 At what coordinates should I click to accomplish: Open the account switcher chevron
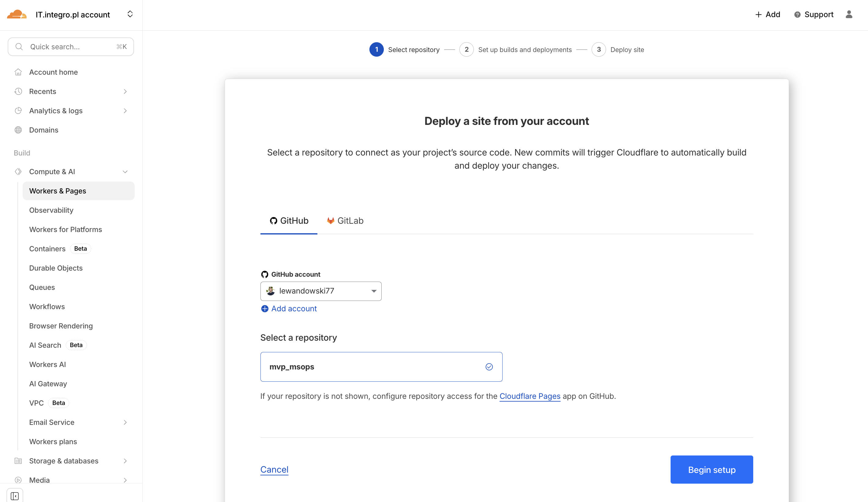click(130, 14)
